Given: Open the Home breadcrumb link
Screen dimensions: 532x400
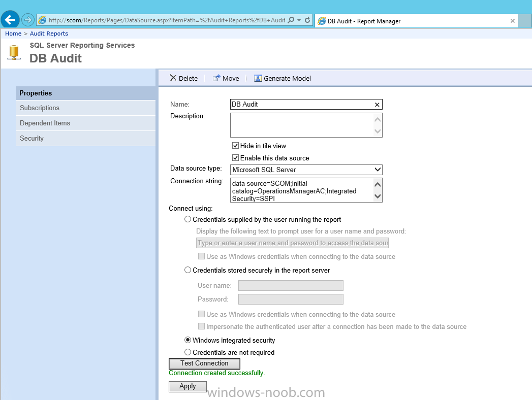Looking at the screenshot, I should tap(13, 34).
